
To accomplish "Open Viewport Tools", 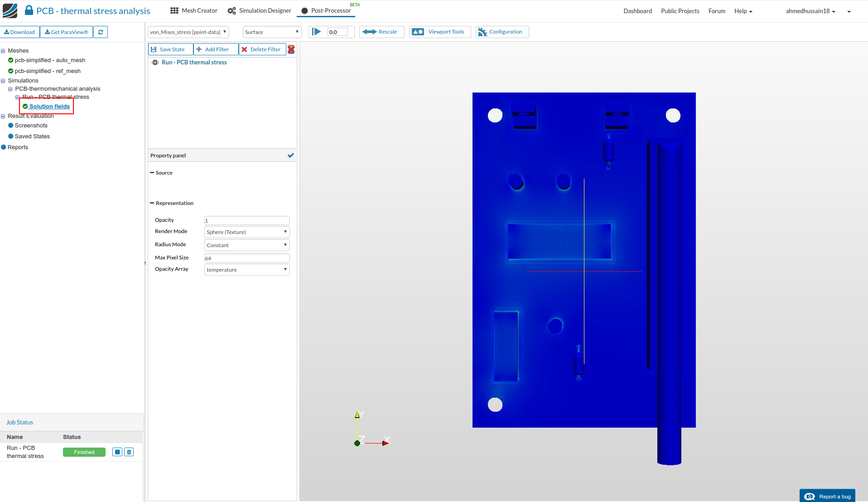I will [439, 32].
